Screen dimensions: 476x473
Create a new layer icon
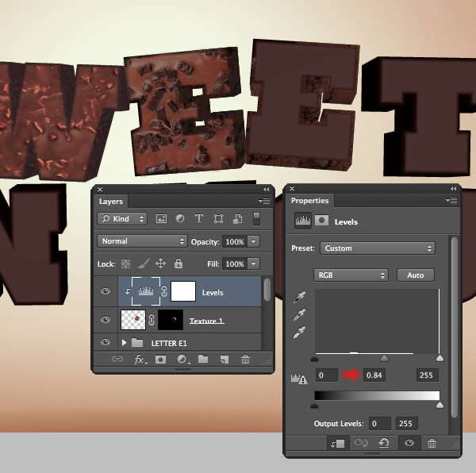tap(225, 360)
